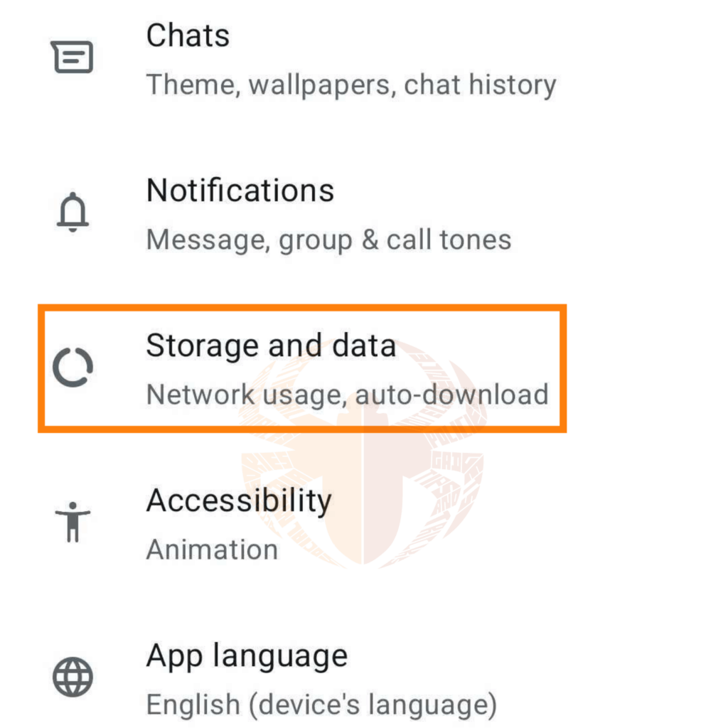Tap the Storage and data circle icon
Viewport: 728px width, 728px height.
73,367
